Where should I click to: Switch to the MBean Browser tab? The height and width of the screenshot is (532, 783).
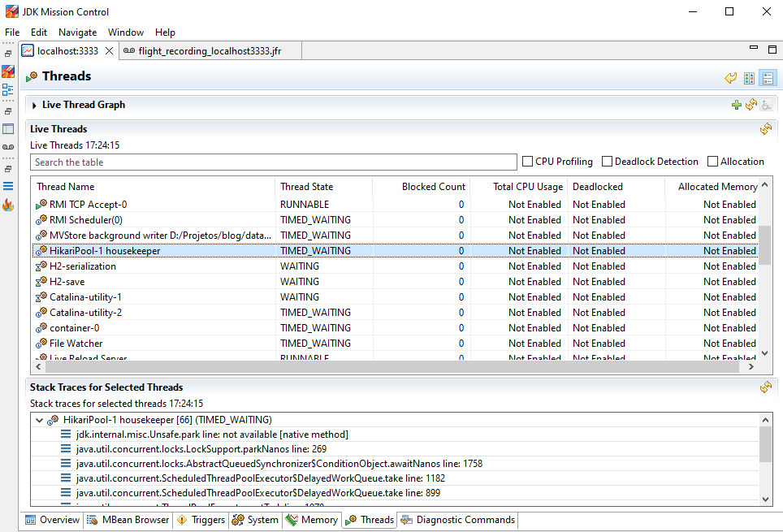[128, 520]
